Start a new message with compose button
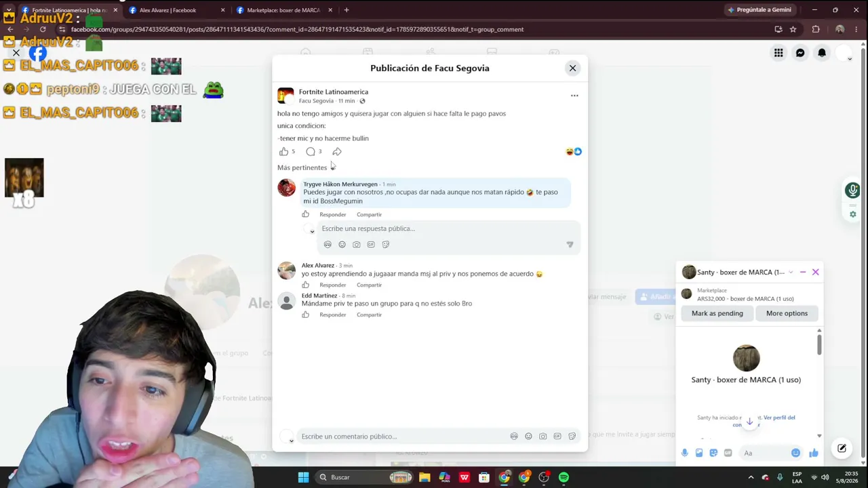The image size is (868, 488). 842,448
